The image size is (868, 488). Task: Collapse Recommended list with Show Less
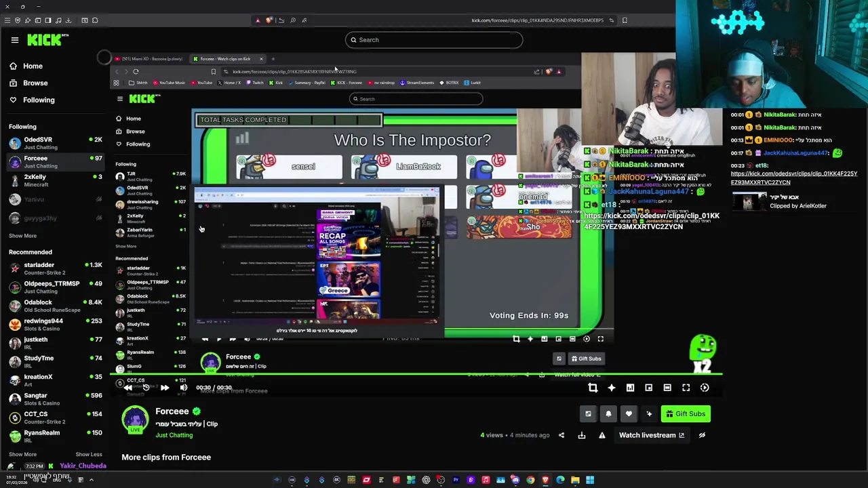(x=89, y=455)
